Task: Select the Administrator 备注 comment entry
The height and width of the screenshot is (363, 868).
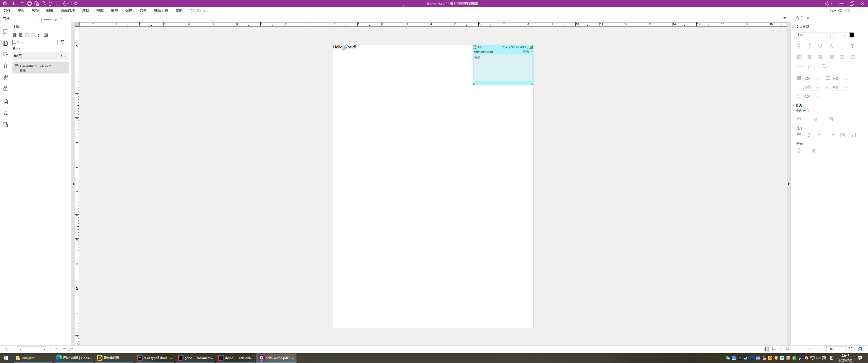Action: point(41,68)
